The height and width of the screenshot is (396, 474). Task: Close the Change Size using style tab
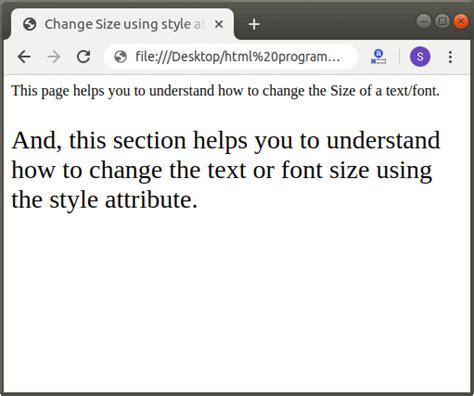click(x=219, y=24)
